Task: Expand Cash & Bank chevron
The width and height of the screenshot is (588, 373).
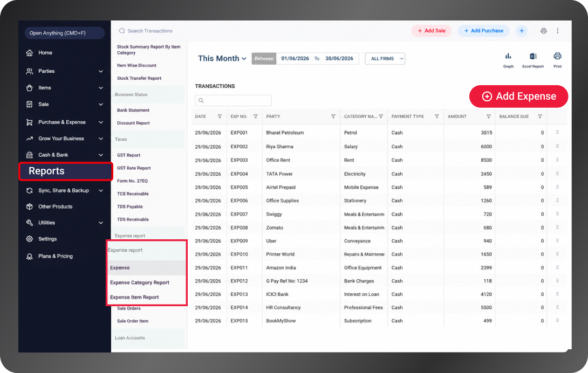Action: point(101,155)
